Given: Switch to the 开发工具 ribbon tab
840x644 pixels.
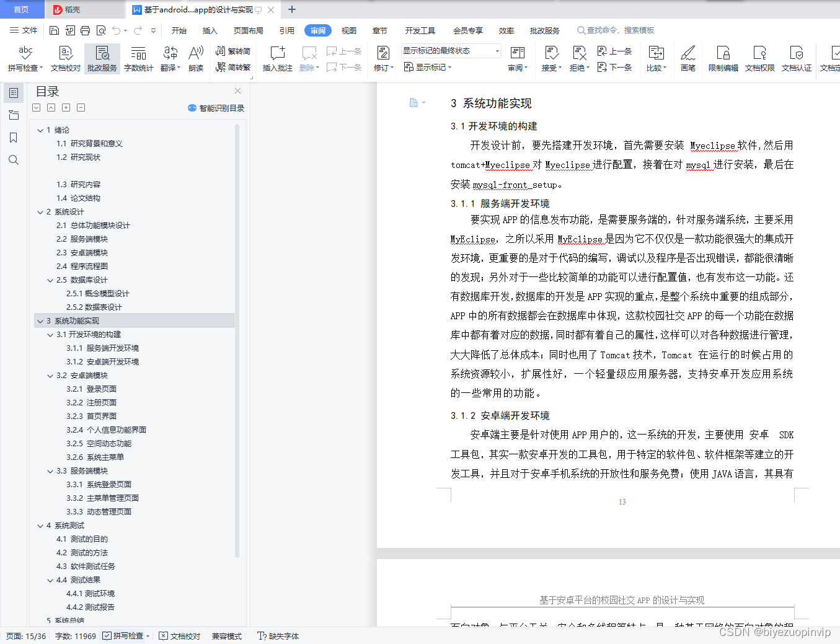Looking at the screenshot, I should click(420, 30).
